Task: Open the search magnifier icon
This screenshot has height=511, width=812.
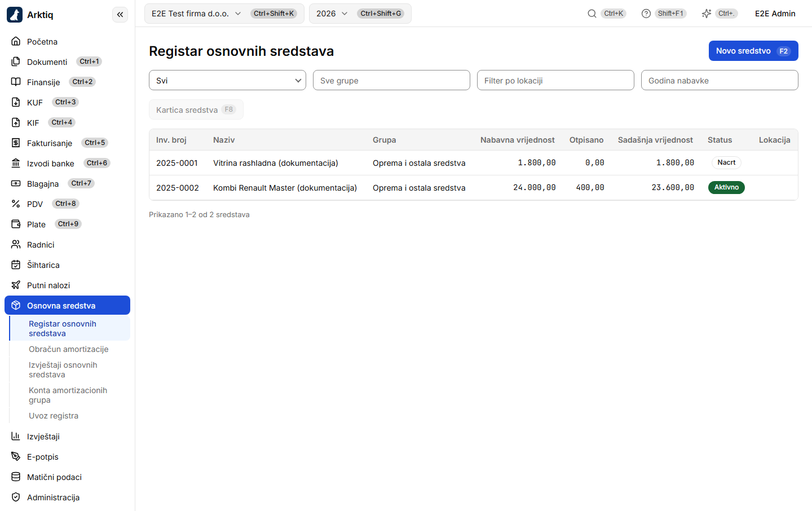Action: click(592, 14)
